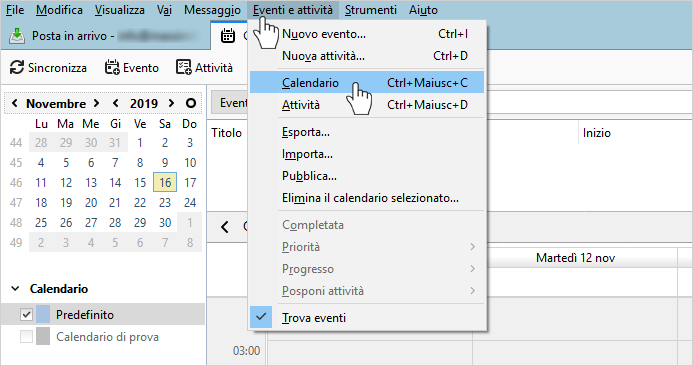
Task: Click the Sincronizza refresh icon
Action: (17, 68)
